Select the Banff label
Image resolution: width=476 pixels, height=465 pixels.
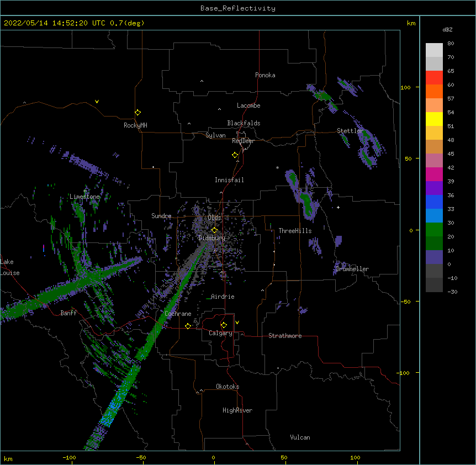pyautogui.click(x=68, y=313)
